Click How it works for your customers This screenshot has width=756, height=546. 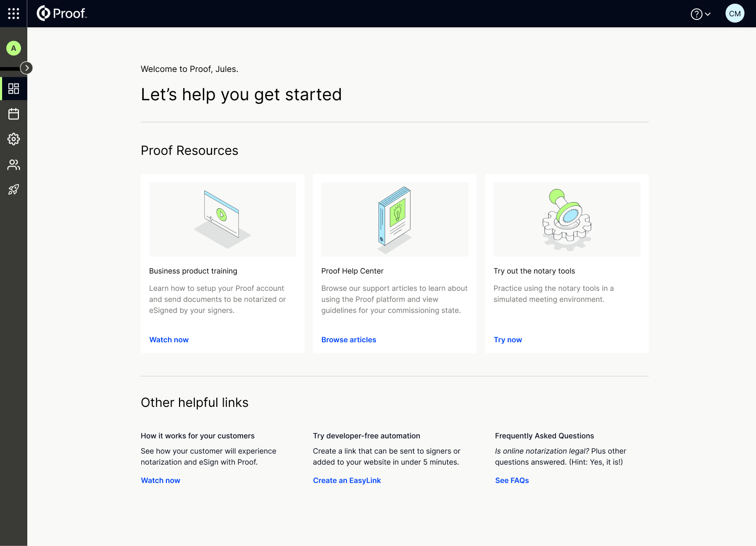[x=197, y=436]
